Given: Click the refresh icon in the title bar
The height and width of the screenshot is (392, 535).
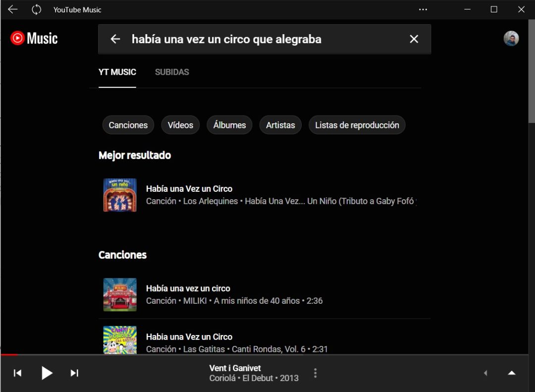Looking at the screenshot, I should pyautogui.click(x=36, y=9).
